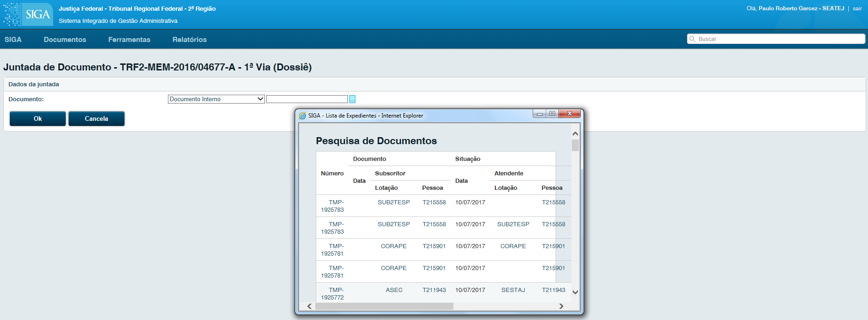The image size is (868, 320).
Task: Click the sair logout link
Action: coord(857,8)
